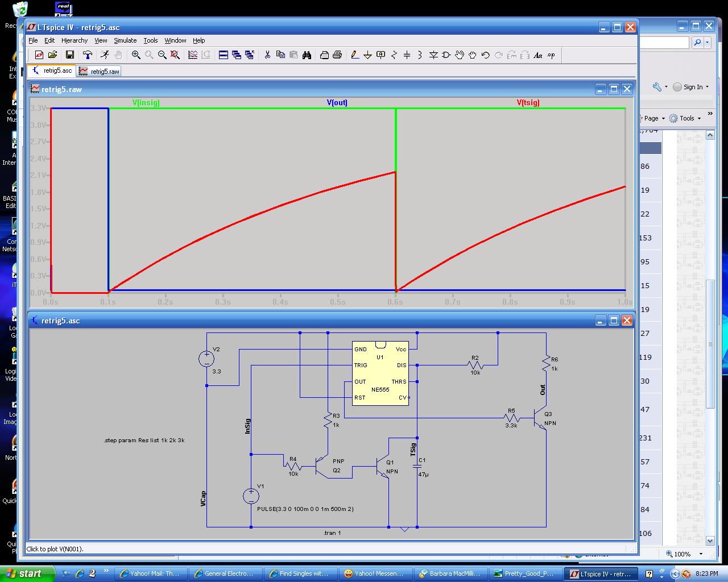Viewport: 728px width, 582px height.
Task: Click the browser search magnifier button
Action: coord(697,43)
